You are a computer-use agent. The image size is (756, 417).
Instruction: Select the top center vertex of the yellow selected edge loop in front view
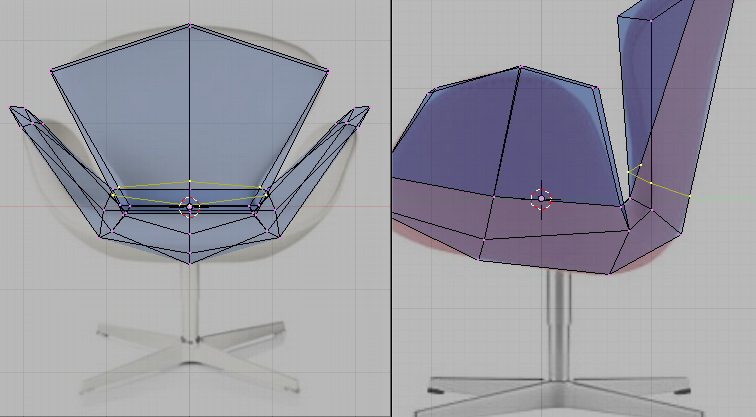point(189,181)
